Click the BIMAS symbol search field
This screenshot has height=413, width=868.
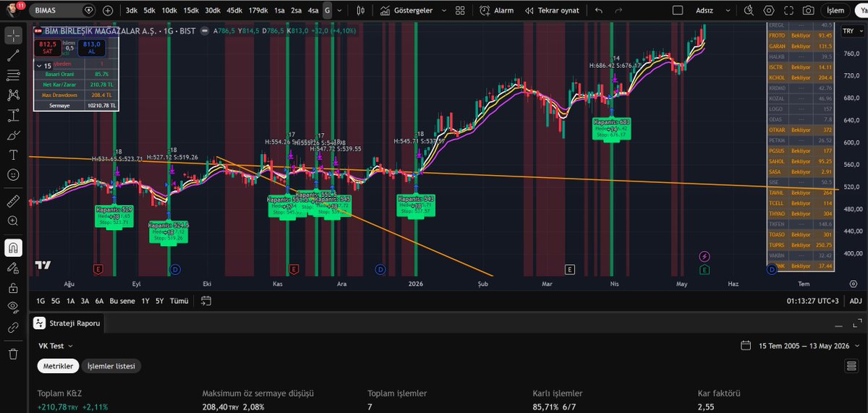[64, 11]
